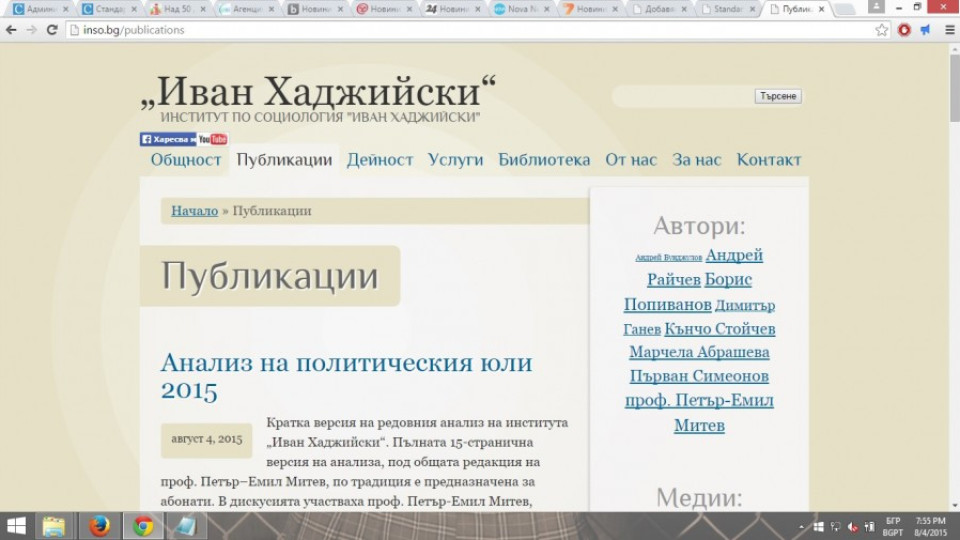Image resolution: width=960 pixels, height=540 pixels.
Task: Click the site title „Иван Хаджийски“
Action: (317, 92)
